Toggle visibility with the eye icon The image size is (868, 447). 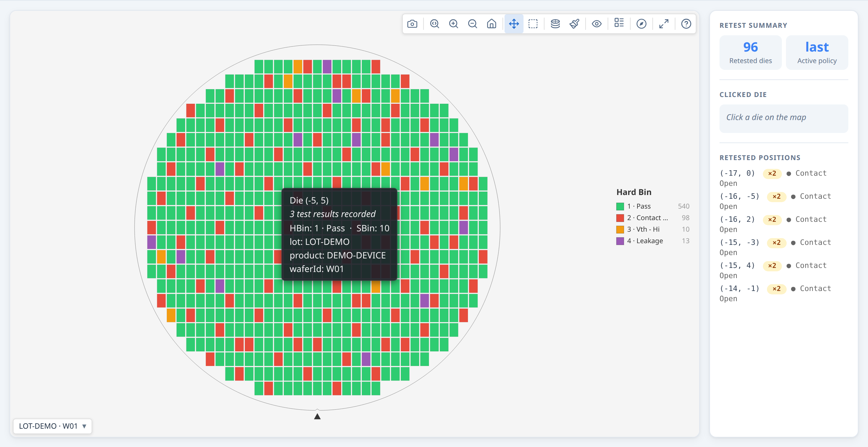point(597,24)
